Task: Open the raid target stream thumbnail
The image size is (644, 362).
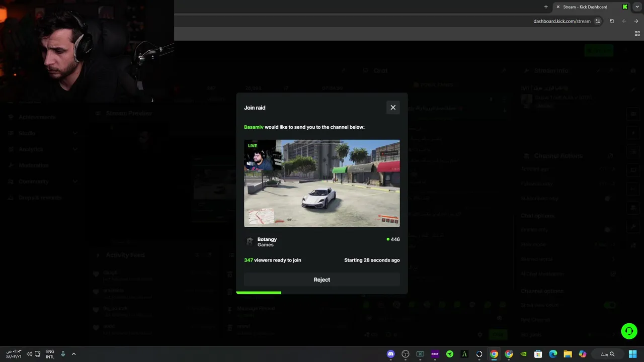Action: point(322,183)
